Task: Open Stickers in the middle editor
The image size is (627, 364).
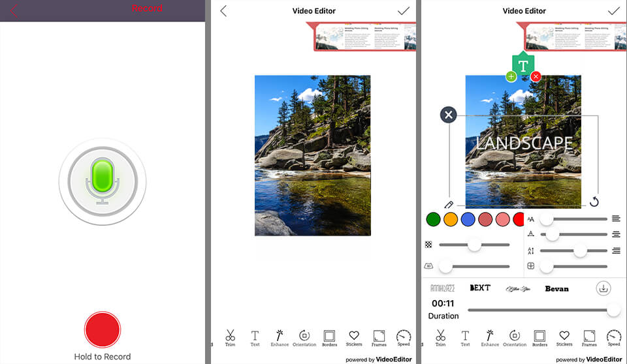Action: (x=354, y=338)
